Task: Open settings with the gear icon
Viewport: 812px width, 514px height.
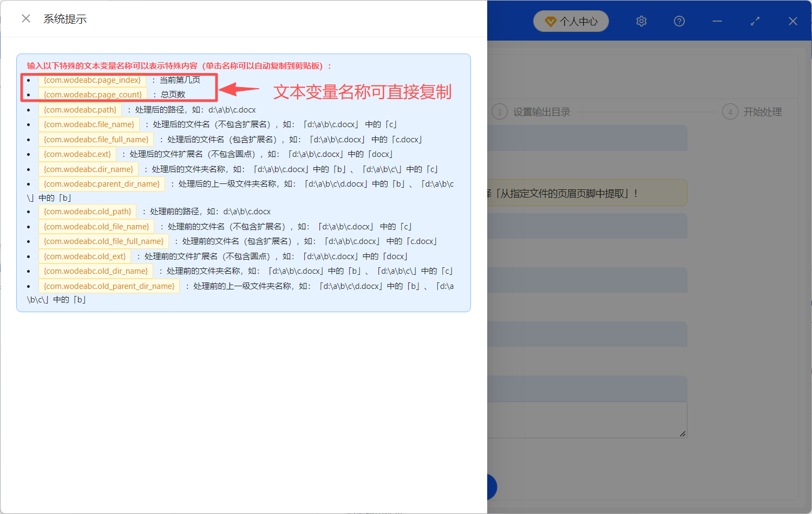Action: pyautogui.click(x=641, y=21)
